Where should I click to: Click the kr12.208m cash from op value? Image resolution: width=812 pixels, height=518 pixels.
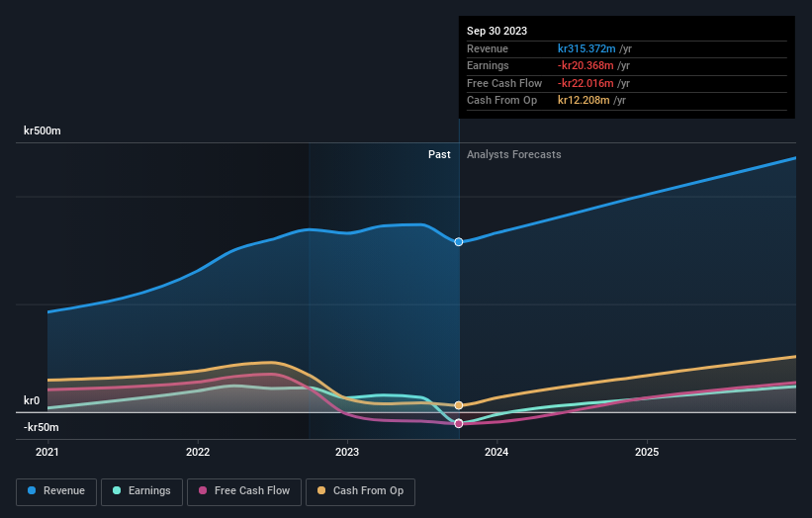(584, 101)
